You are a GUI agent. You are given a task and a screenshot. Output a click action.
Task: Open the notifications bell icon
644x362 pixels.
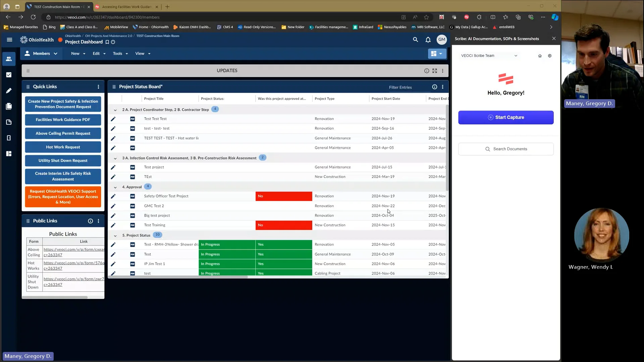point(428,40)
